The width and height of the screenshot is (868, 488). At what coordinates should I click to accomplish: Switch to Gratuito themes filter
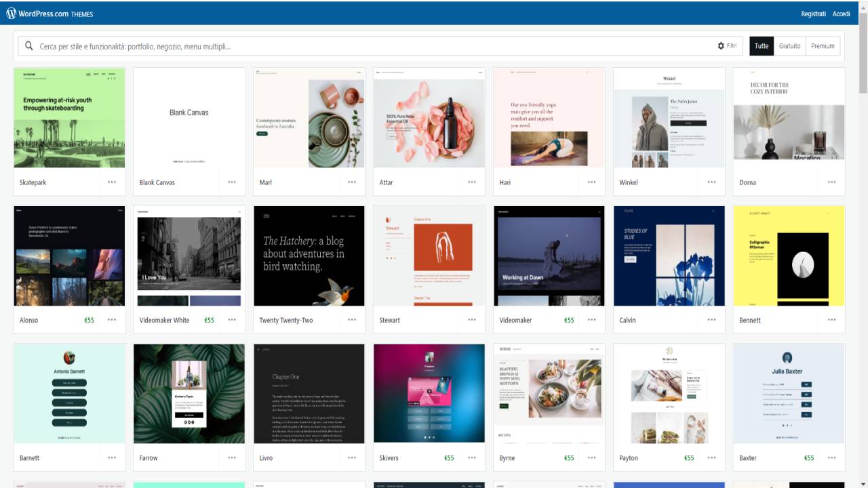789,46
